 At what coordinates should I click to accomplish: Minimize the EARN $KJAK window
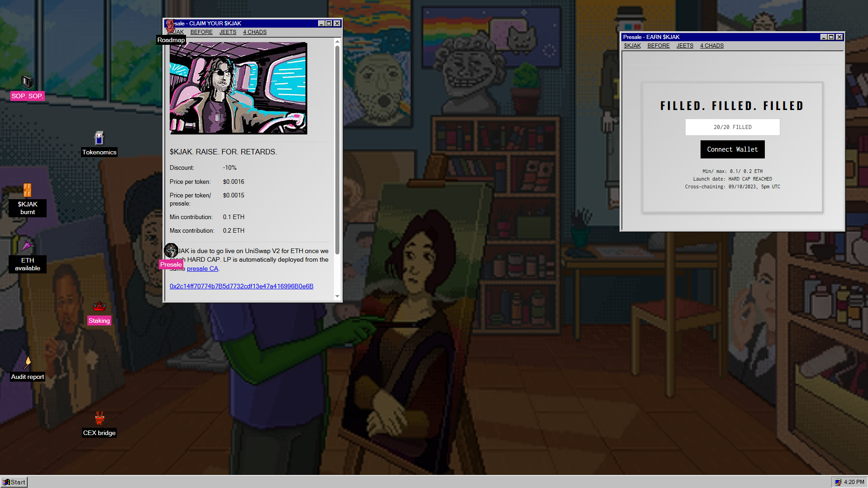(823, 37)
